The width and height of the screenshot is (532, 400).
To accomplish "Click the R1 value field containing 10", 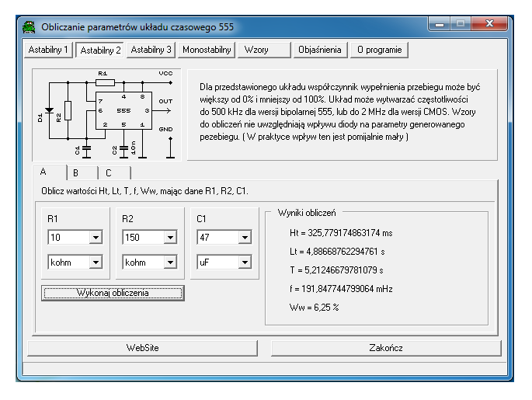I will (69, 237).
